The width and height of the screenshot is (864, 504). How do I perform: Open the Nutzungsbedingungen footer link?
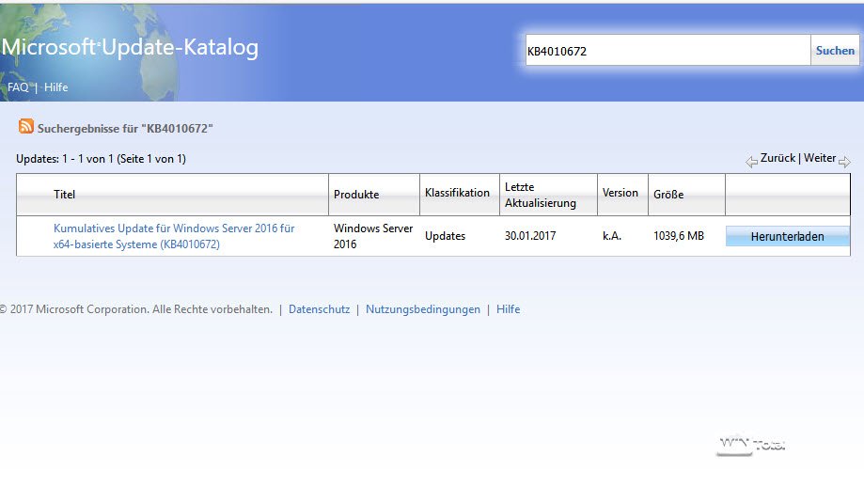coord(423,309)
